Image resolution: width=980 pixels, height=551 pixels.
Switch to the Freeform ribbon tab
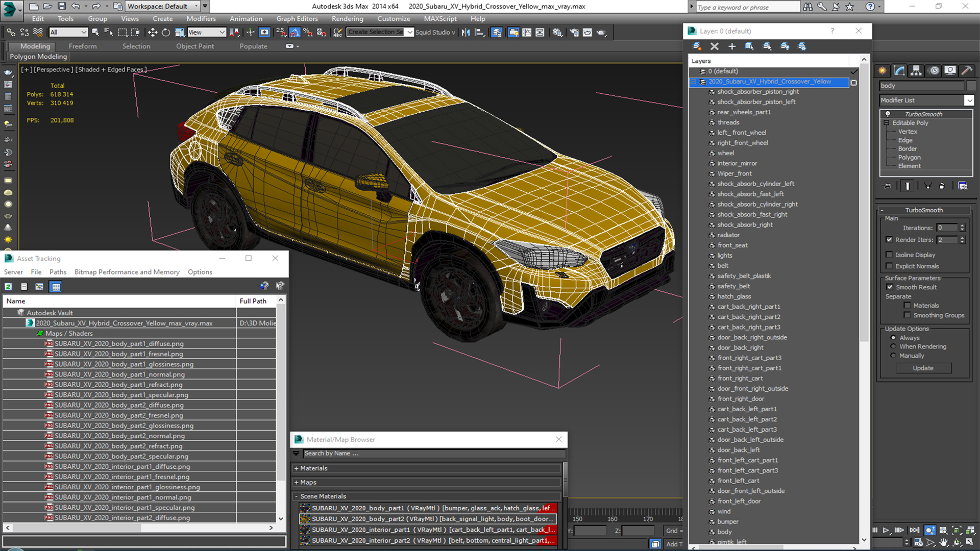coord(82,46)
